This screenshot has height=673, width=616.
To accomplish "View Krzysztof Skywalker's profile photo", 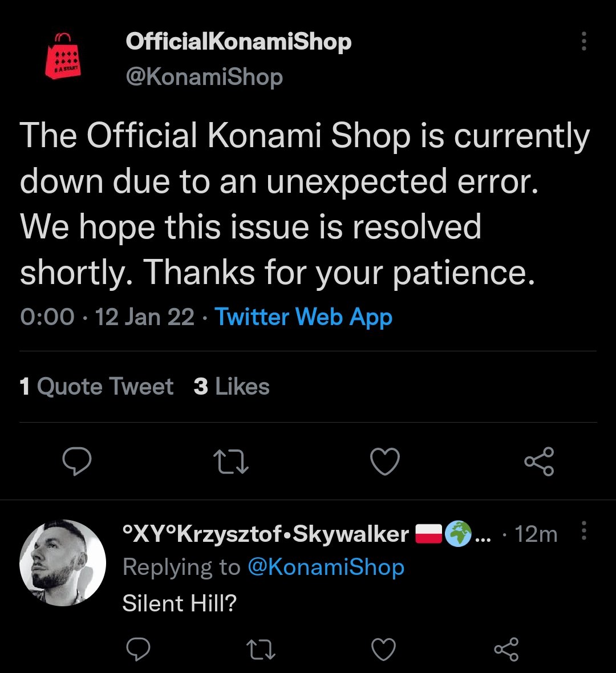I will pyautogui.click(x=63, y=562).
